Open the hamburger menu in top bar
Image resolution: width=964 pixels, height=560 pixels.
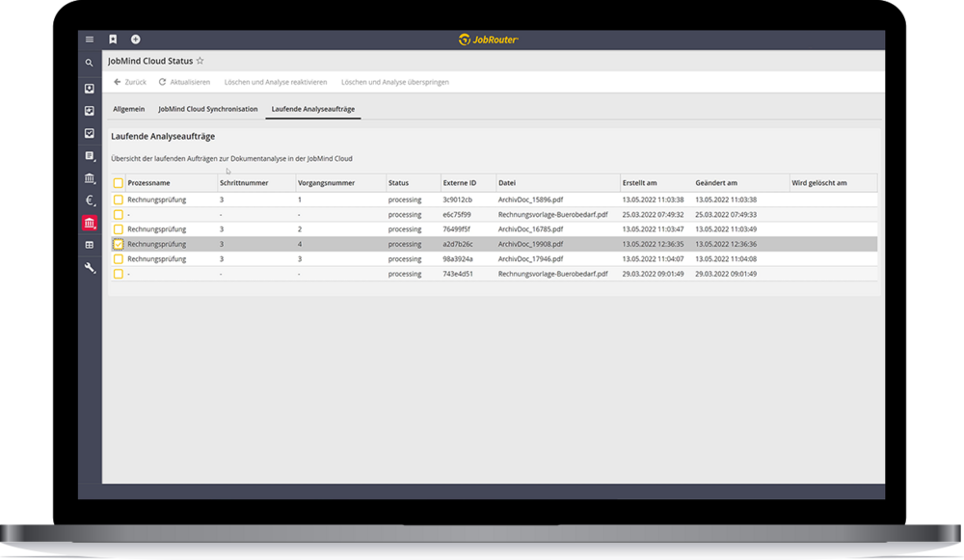click(90, 40)
